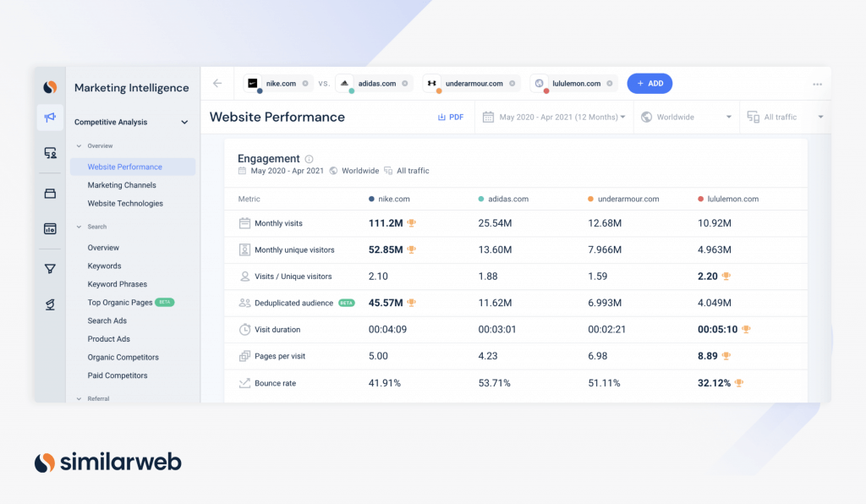
Task: Remove adidas.com from the comparison
Action: (405, 84)
